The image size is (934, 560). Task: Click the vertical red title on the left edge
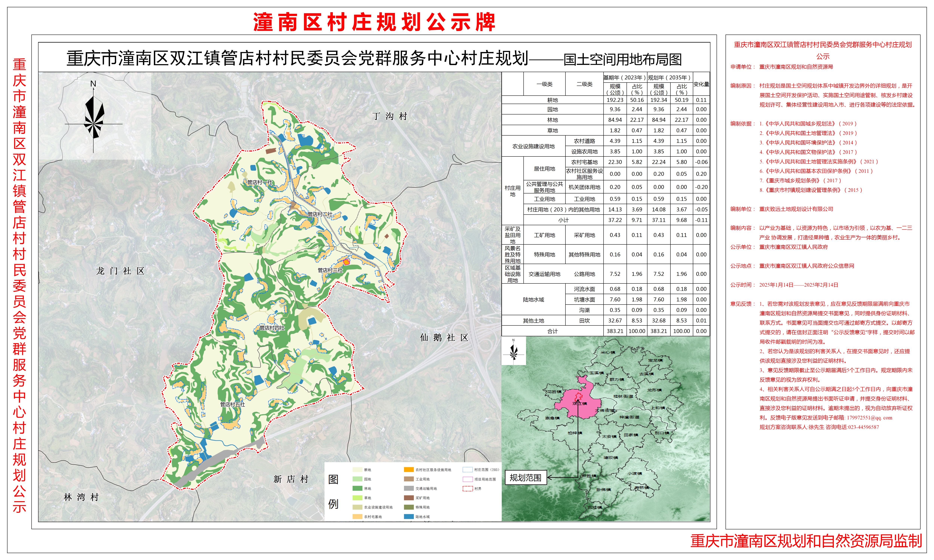pos(19,285)
